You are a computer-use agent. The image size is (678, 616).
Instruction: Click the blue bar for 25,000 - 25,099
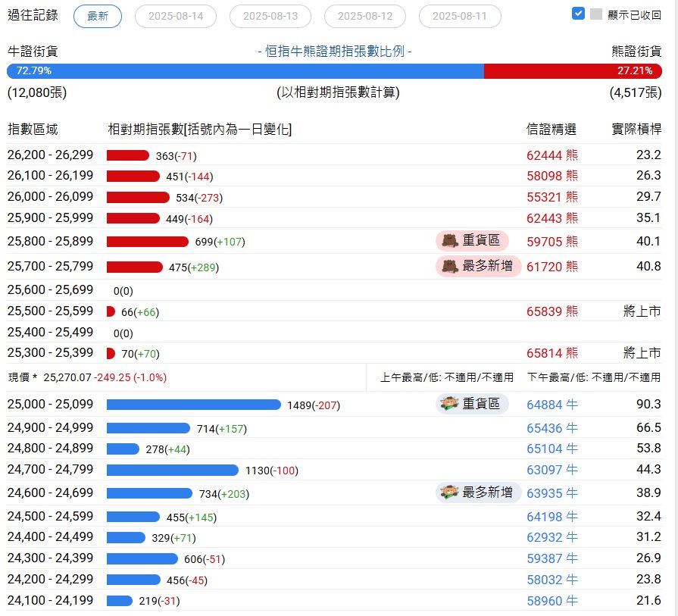click(x=194, y=405)
